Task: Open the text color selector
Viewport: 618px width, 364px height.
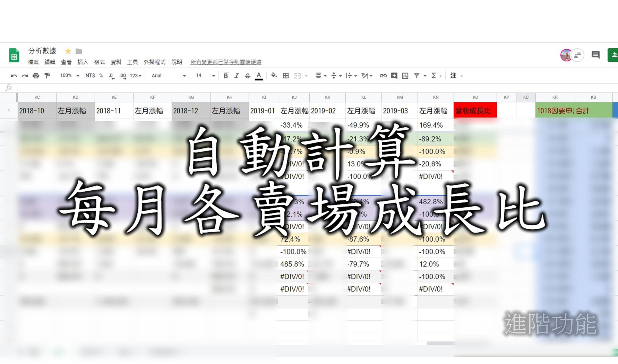Action: tap(259, 75)
